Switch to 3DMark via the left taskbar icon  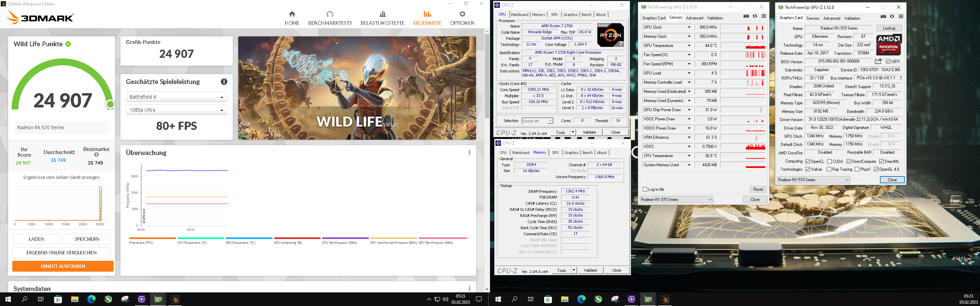(175, 299)
